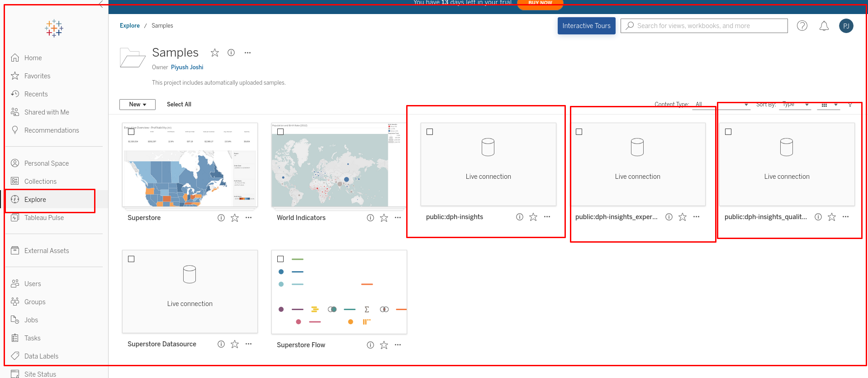Favorite the Samples project with the star
The width and height of the screenshot is (868, 378).
coord(215,53)
